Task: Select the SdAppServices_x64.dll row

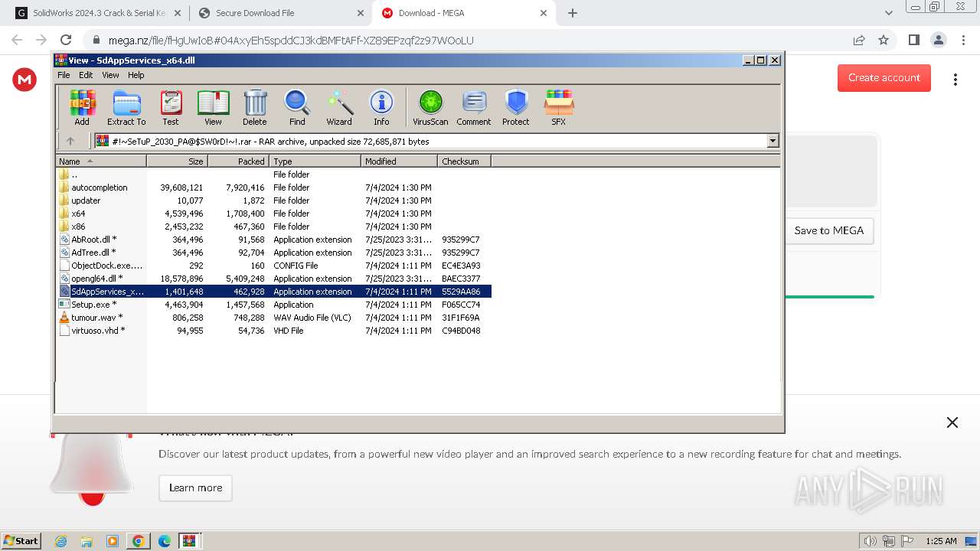Action: [273, 292]
